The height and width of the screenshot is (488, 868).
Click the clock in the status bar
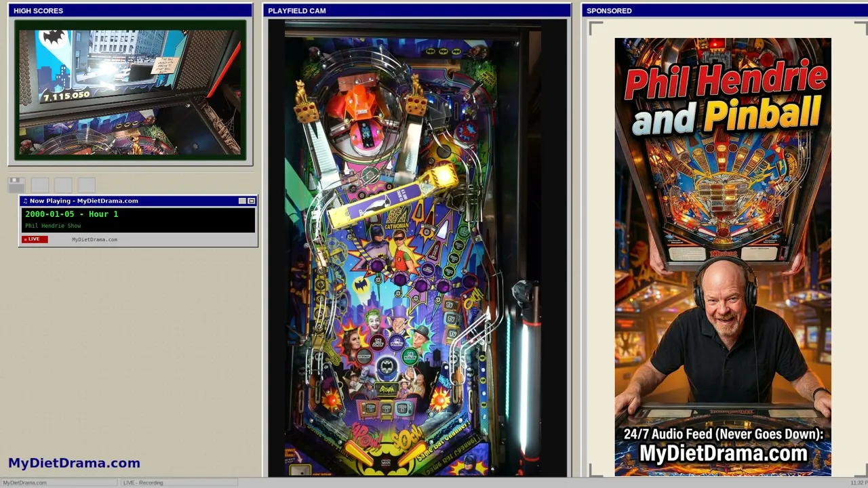858,483
